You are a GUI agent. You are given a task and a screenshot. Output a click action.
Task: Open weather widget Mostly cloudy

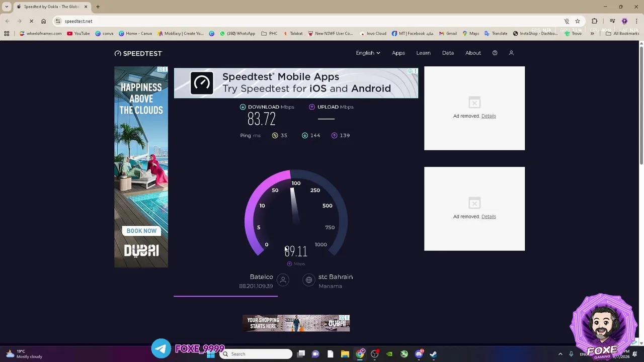pos(24,354)
